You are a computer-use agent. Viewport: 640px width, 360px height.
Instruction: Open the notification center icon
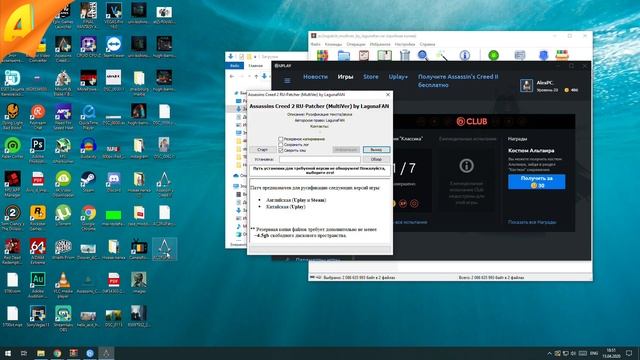coord(629,353)
